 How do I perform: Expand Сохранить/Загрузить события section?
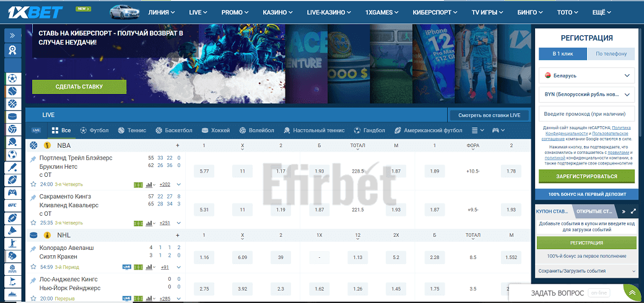point(586,271)
